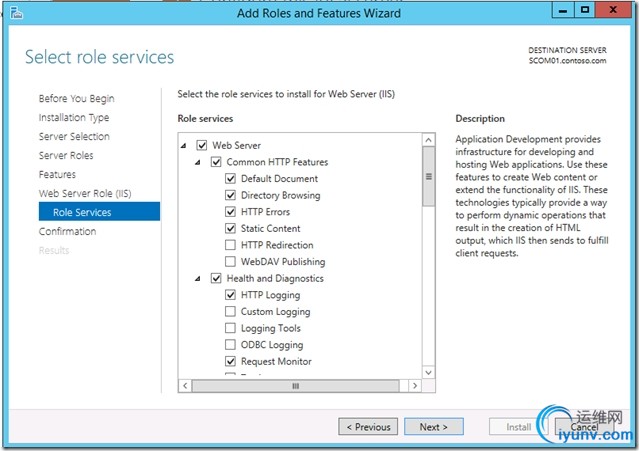
Task: Click the Previous button
Action: [368, 427]
